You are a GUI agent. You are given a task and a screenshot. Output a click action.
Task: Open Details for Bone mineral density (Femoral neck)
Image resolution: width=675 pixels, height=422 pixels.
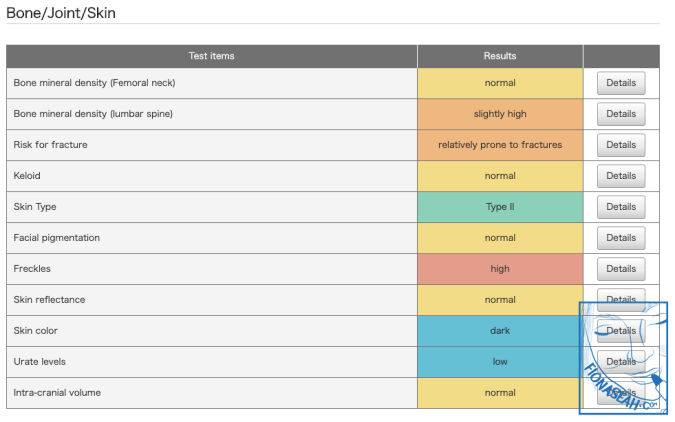click(620, 83)
